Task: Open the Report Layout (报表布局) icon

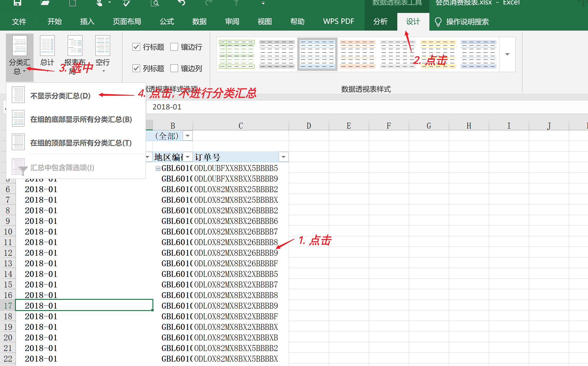Action: pos(75,46)
